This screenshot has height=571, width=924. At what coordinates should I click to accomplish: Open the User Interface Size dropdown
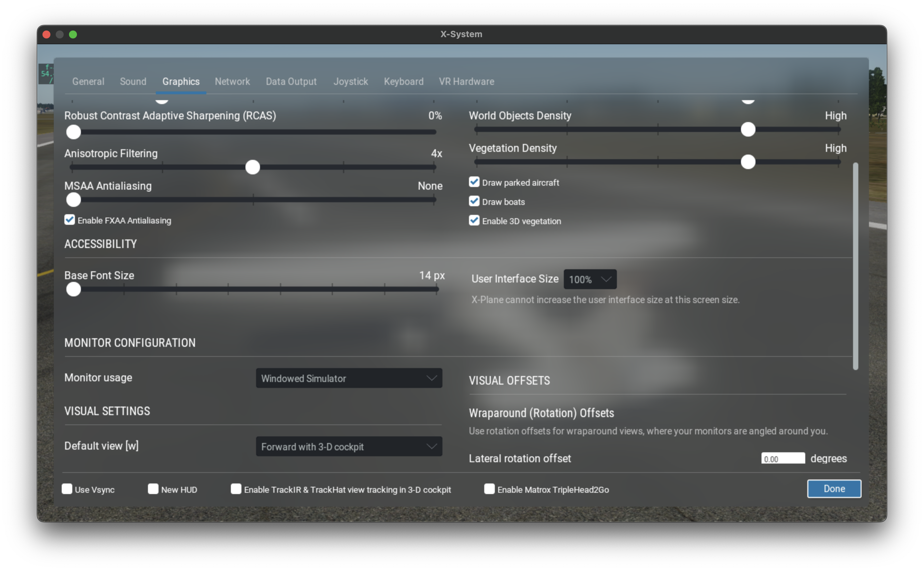[590, 280]
